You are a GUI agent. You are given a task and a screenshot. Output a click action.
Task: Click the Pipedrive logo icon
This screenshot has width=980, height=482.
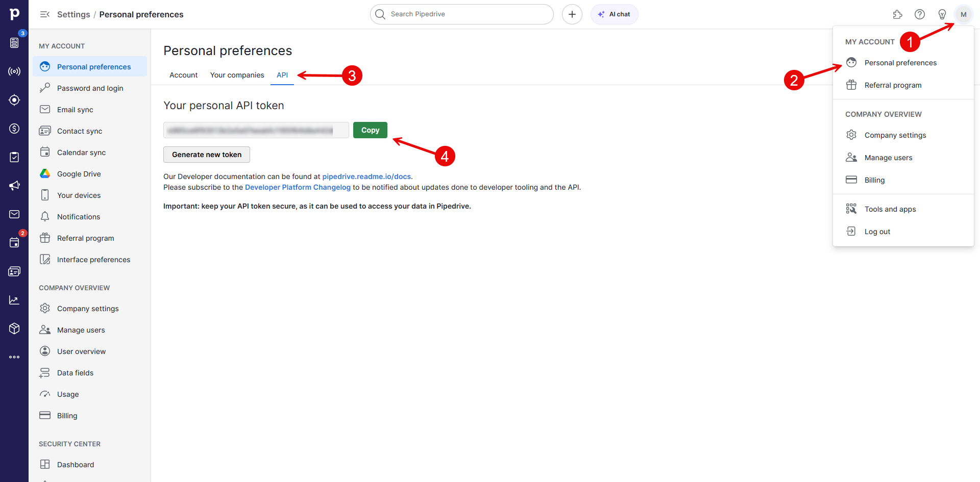14,14
